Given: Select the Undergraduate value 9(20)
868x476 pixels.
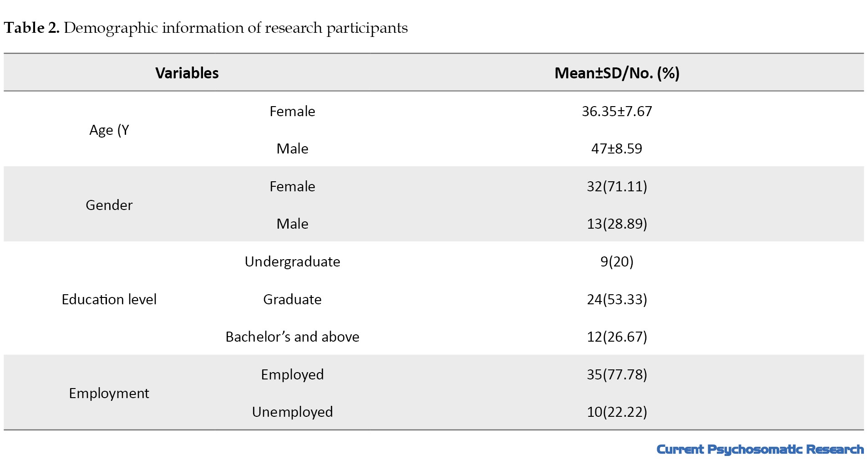Looking at the screenshot, I should [617, 261].
